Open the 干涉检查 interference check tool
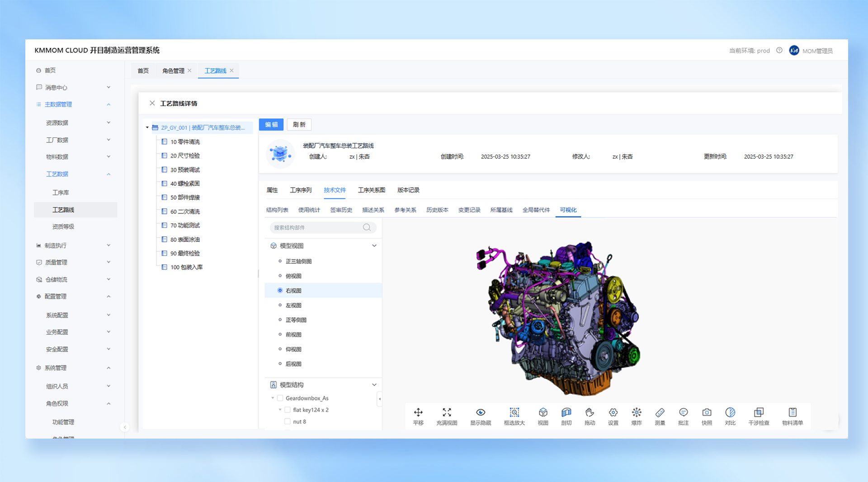 [x=759, y=413]
